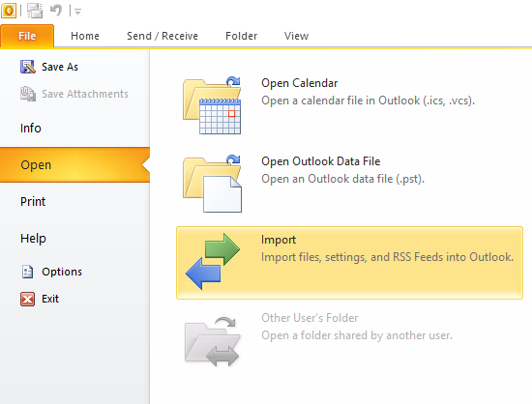Choose the Save As label
This screenshot has height=404, width=532.
(60, 67)
